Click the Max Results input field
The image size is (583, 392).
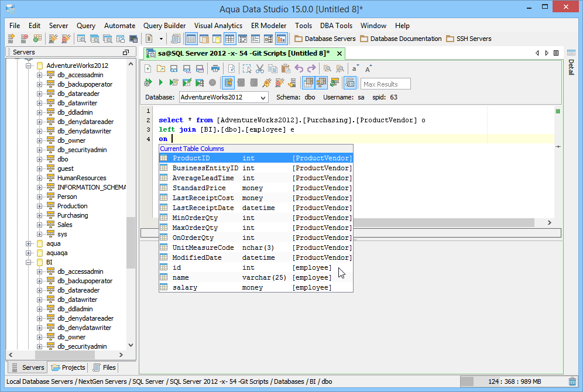click(x=386, y=84)
